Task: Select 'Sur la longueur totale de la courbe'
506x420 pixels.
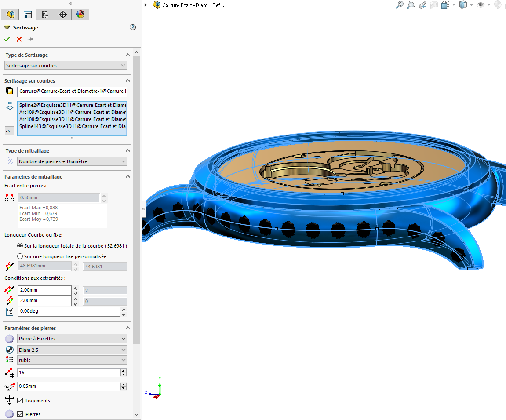Action: coord(20,246)
